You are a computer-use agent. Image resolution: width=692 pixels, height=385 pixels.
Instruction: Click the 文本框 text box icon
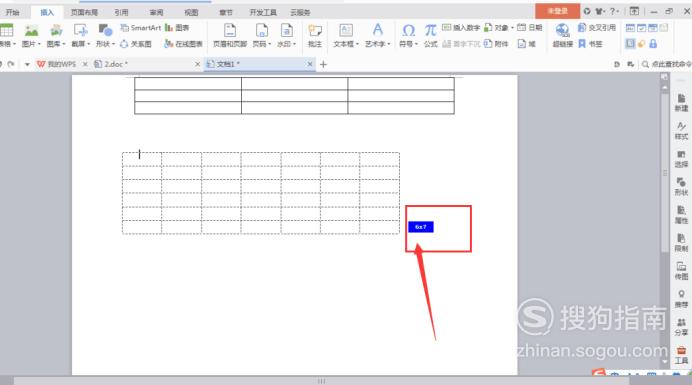[x=346, y=30]
